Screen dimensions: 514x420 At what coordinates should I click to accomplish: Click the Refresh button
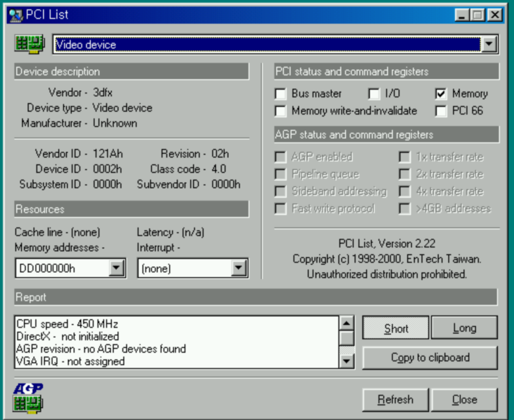point(395,400)
